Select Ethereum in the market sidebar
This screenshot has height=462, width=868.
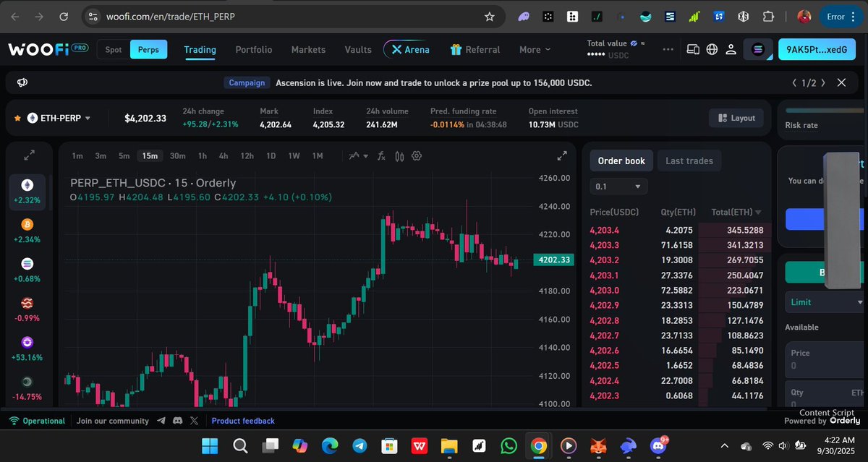pyautogui.click(x=27, y=191)
